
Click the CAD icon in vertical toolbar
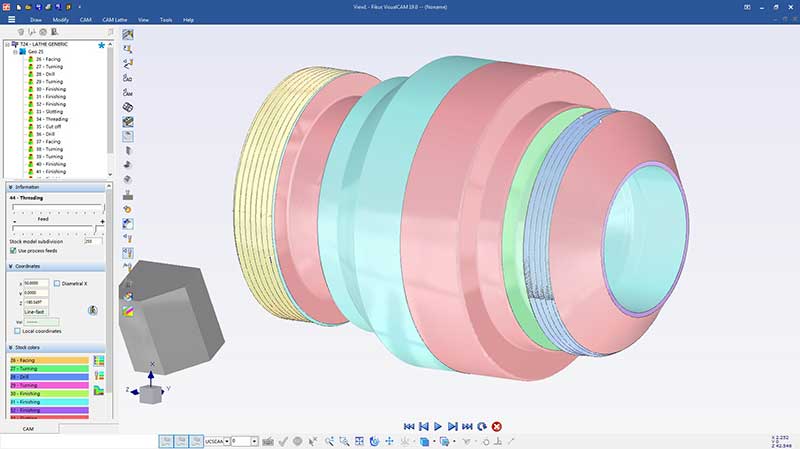coord(128,77)
